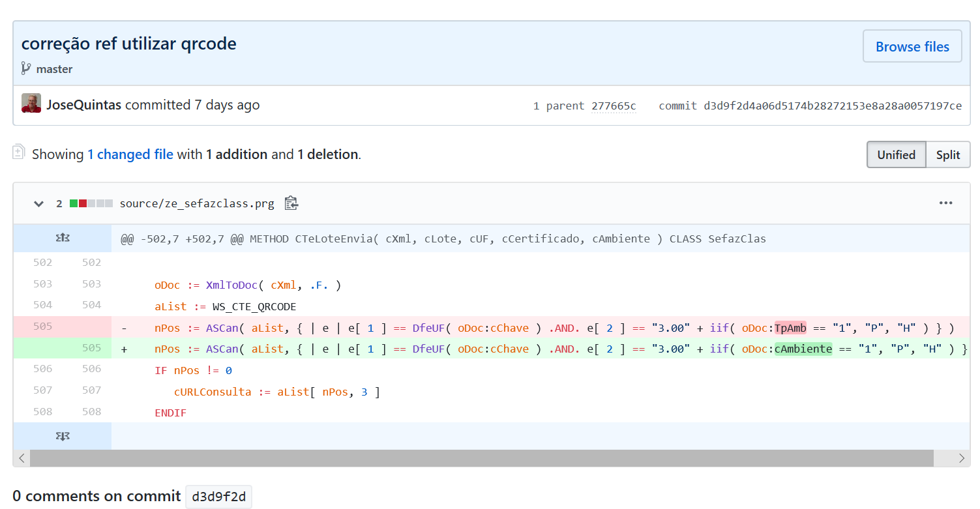Switch to Split diff view
980x509 pixels.
[947, 155]
